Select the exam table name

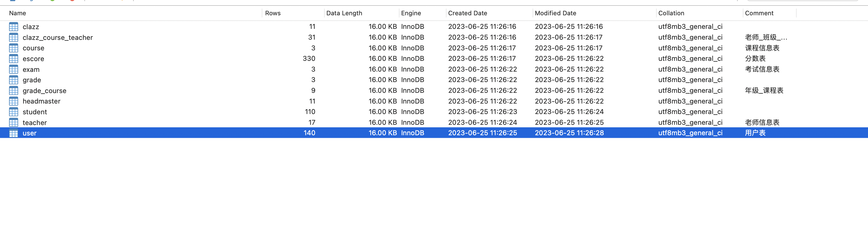pyautogui.click(x=31, y=70)
